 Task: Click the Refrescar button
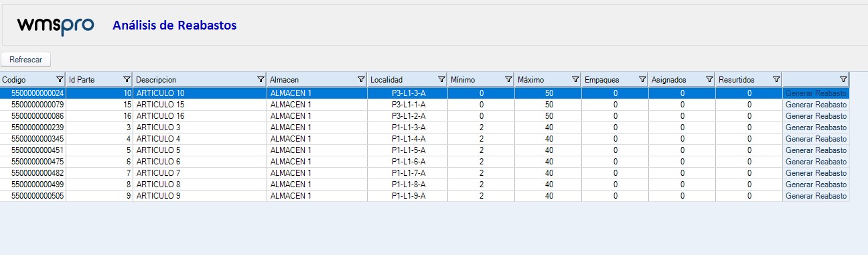pos(26,60)
